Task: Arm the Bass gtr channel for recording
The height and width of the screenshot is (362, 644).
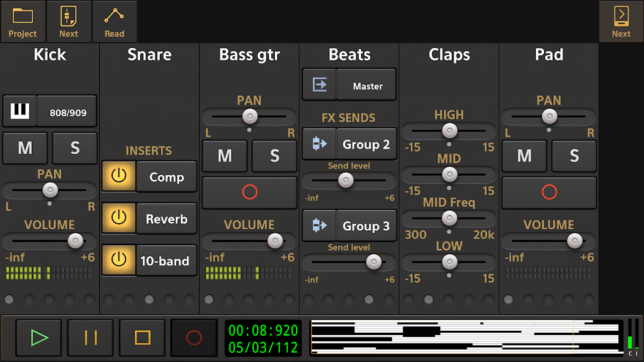Action: click(x=249, y=193)
